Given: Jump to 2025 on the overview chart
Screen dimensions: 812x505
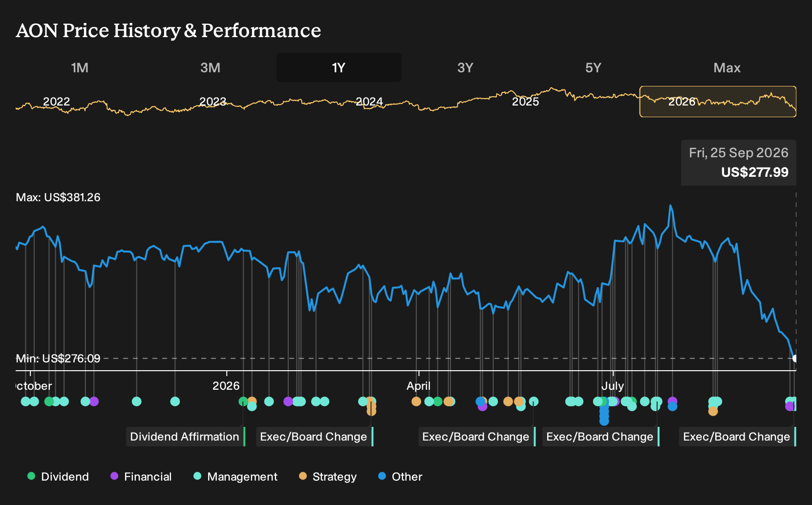Looking at the screenshot, I should (x=526, y=102).
